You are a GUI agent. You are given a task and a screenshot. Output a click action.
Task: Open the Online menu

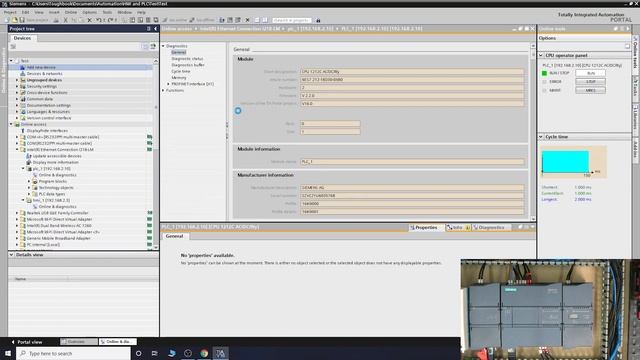point(71,12)
